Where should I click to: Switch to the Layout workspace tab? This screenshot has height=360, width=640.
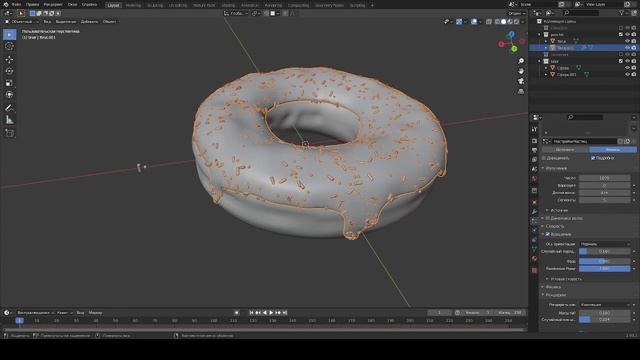(113, 5)
